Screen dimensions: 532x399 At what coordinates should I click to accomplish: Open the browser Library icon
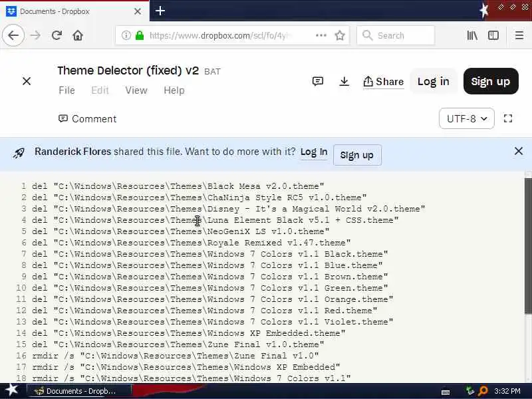(x=472, y=35)
